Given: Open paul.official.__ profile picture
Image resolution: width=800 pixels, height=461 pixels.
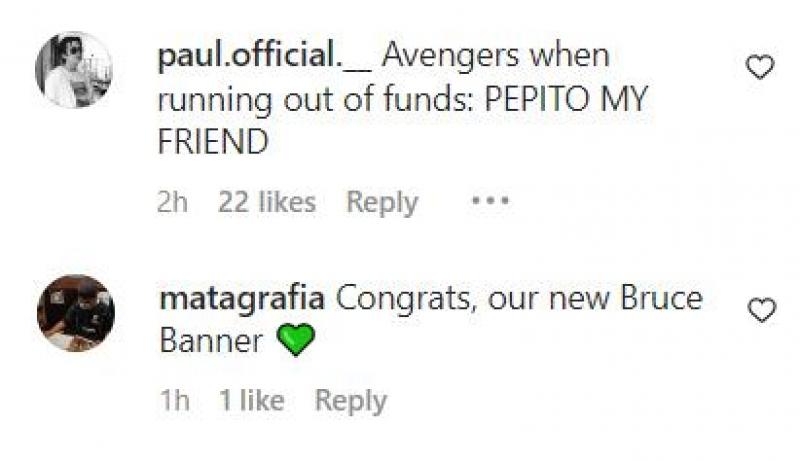Looking at the screenshot, I should [x=74, y=69].
